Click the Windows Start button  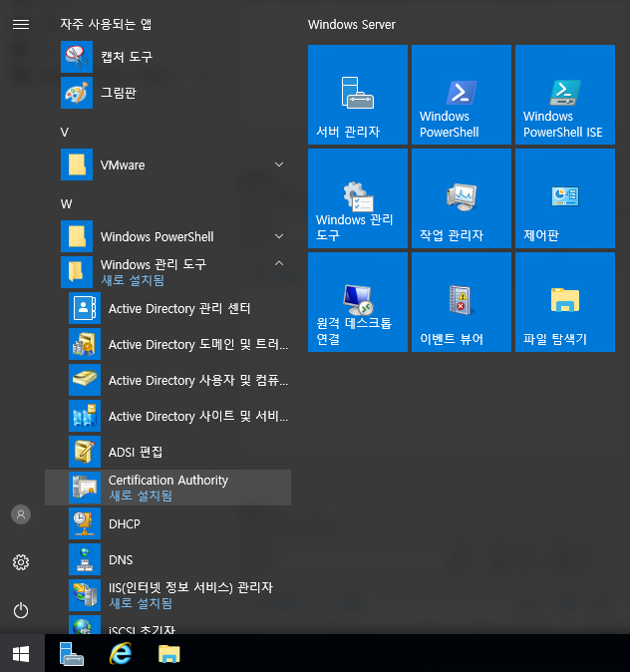click(x=21, y=654)
